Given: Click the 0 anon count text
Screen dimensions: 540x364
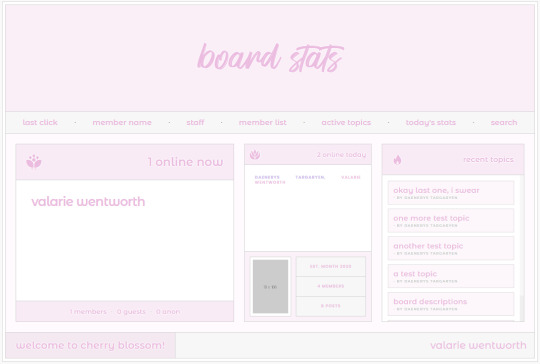Looking at the screenshot, I should (x=168, y=312).
